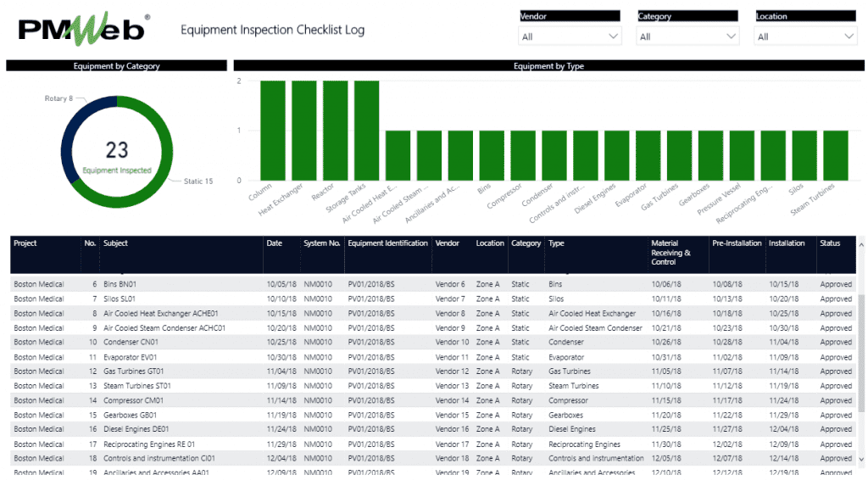Viewport: 868px width, 486px height.
Task: Click 'Vendor 18' cell in table
Action: (452, 459)
